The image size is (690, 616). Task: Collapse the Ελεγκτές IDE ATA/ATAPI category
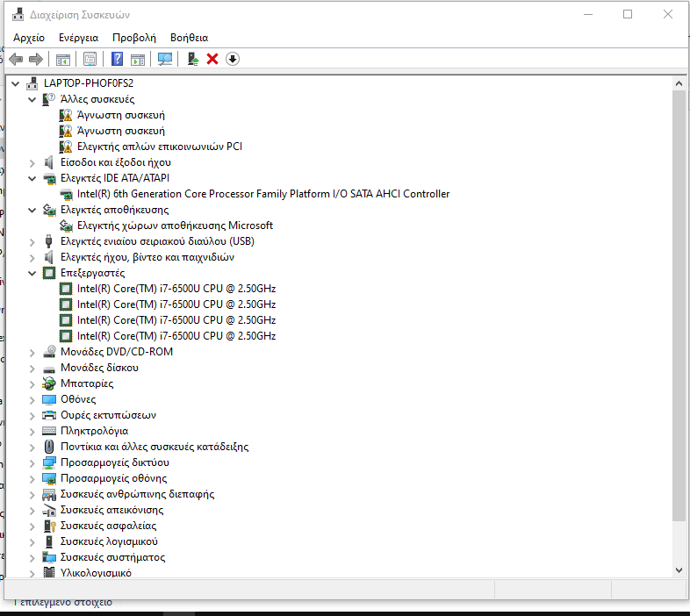(x=32, y=179)
